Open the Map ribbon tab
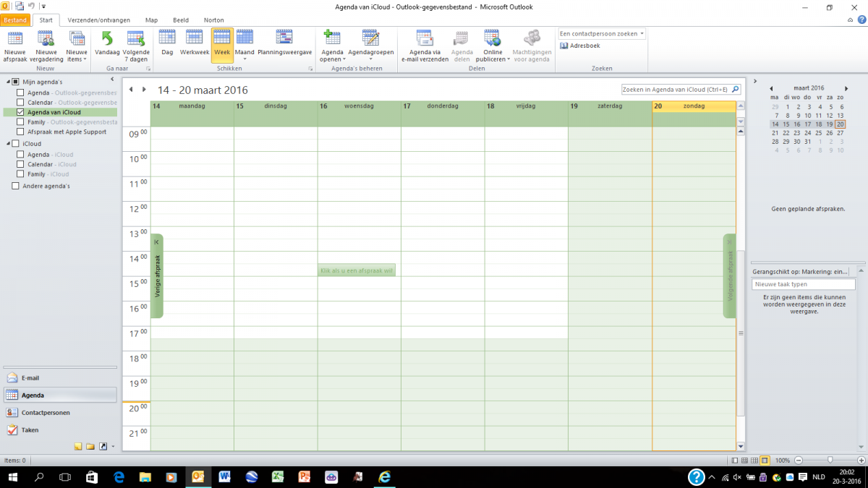The width and height of the screenshot is (868, 488). [151, 20]
